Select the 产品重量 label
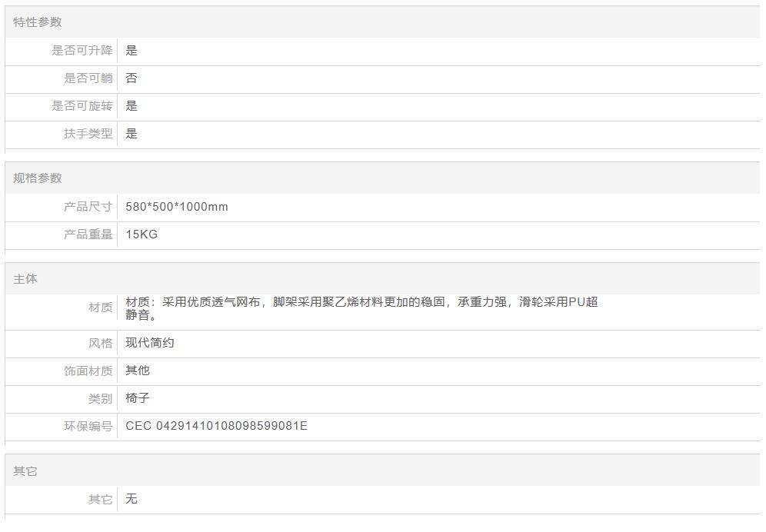 [x=88, y=234]
